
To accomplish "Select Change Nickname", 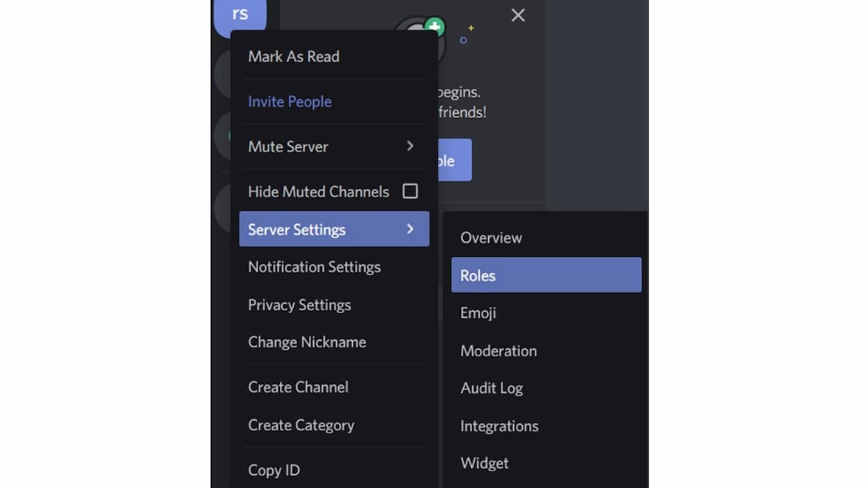I will click(307, 342).
